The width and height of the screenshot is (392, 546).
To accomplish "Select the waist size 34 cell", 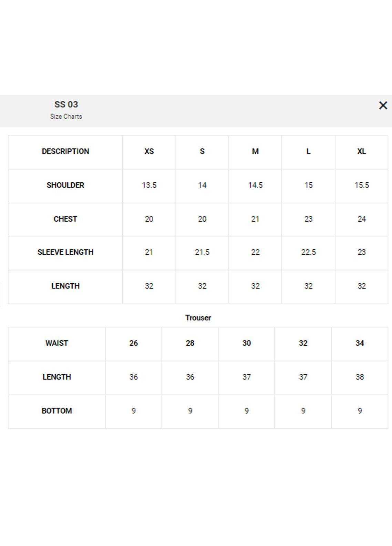I will [360, 343].
